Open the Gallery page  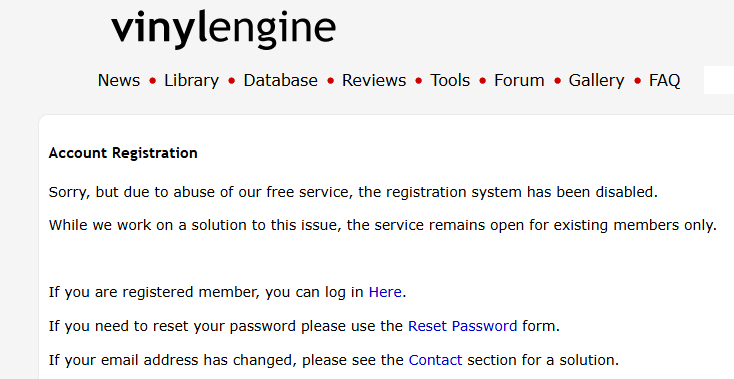pyautogui.click(x=596, y=80)
